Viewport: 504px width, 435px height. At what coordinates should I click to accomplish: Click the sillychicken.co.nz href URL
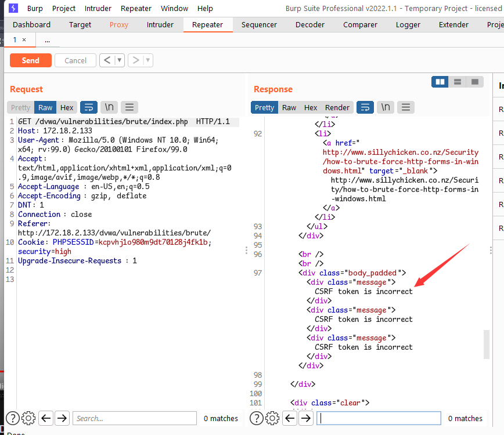tap(401, 161)
